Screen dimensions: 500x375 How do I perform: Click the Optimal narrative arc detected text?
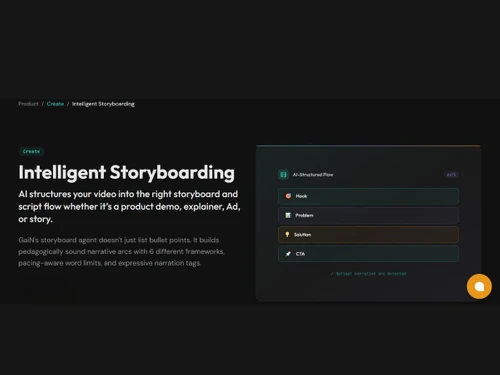[x=371, y=274]
